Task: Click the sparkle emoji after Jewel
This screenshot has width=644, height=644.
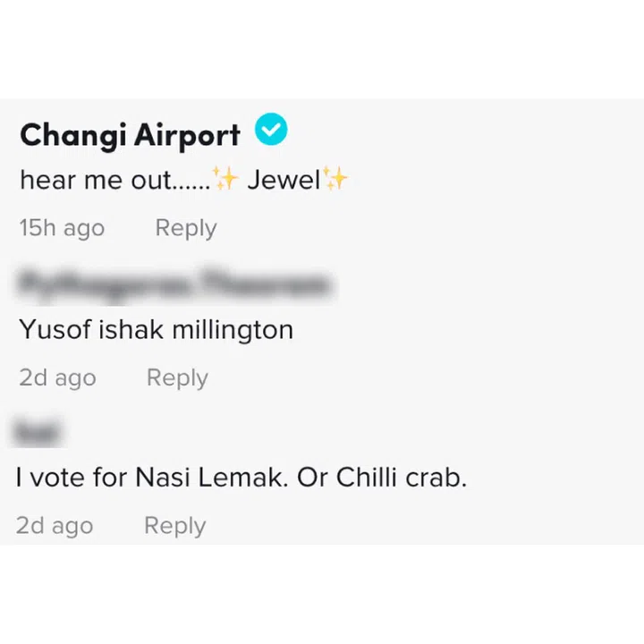Action: tap(336, 180)
